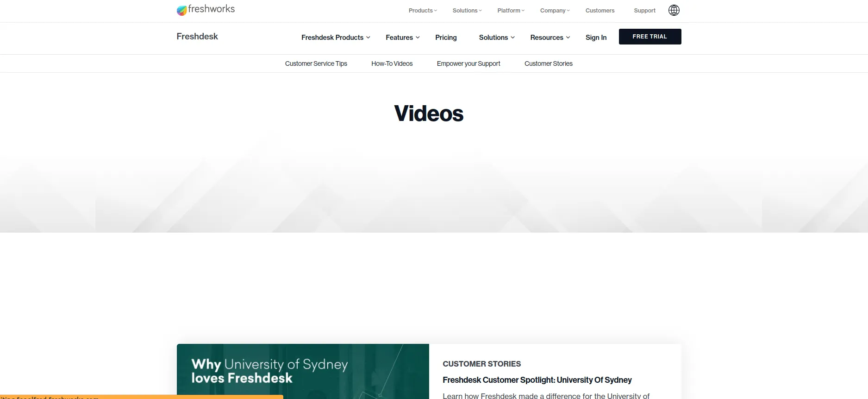Select the Empower your Support tab
Screen dimensions: 868x399
click(x=468, y=64)
